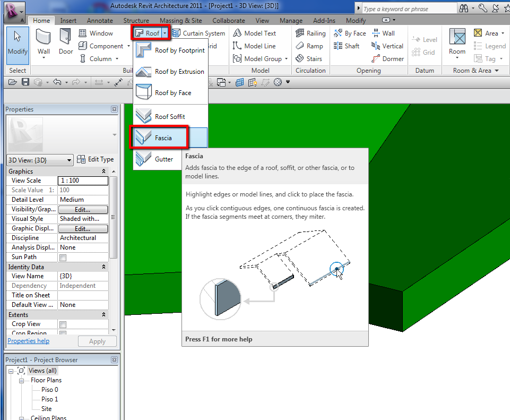Select the Shaft opening tool
Screen dimensions: 510x420
tap(347, 46)
